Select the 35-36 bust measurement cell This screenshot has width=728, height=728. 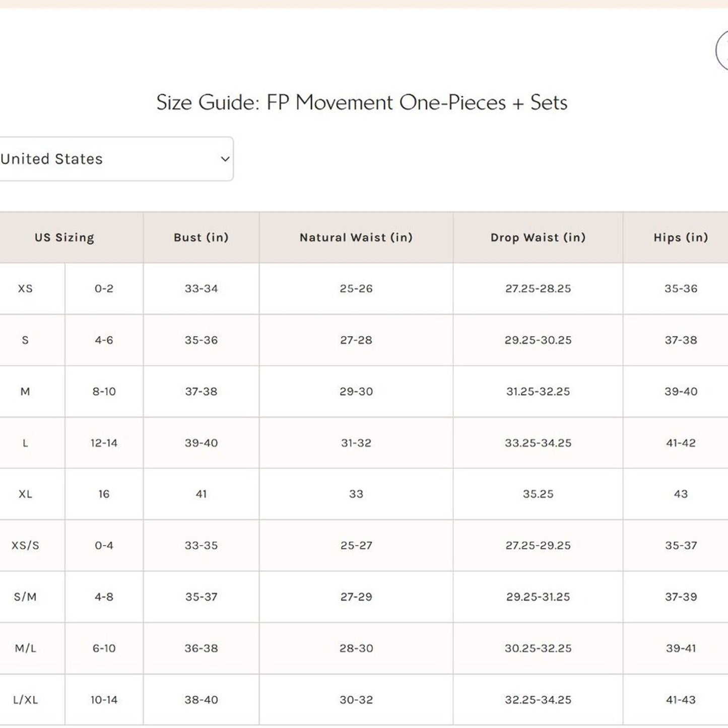click(x=201, y=341)
